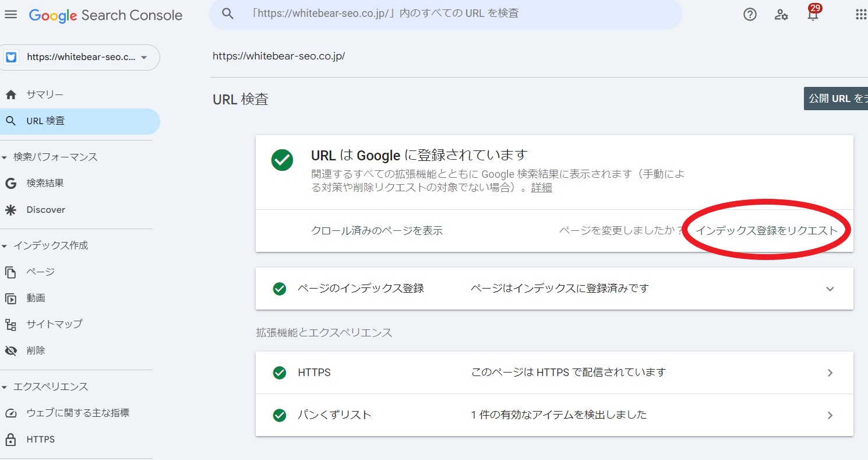This screenshot has height=460, width=868.
Task: Click the Google G icon beside 検索結果
Action: tap(10, 183)
